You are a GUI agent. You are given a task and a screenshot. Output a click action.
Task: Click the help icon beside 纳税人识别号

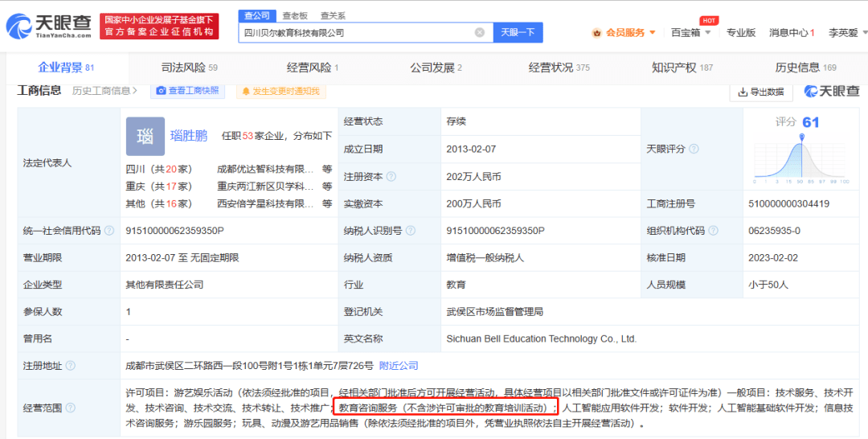coord(410,231)
